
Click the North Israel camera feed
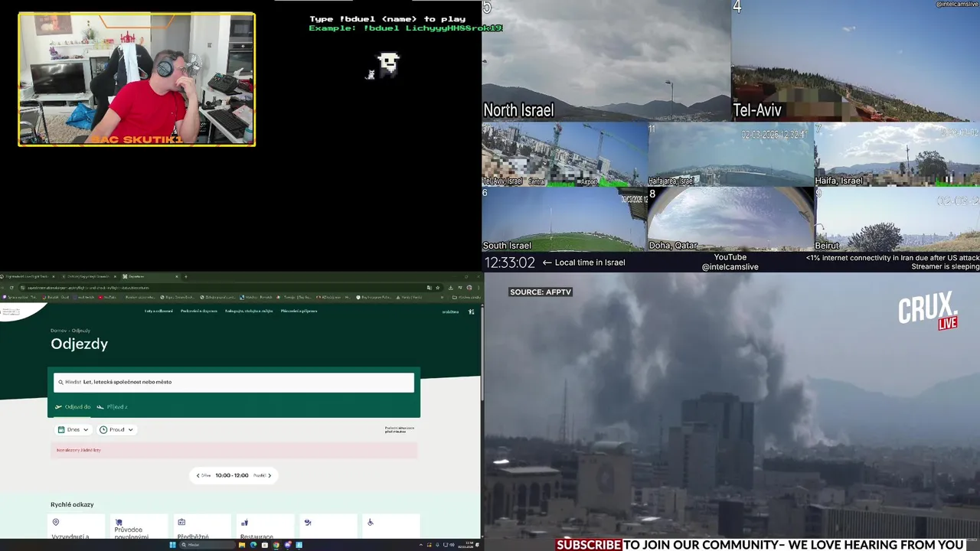click(x=606, y=60)
